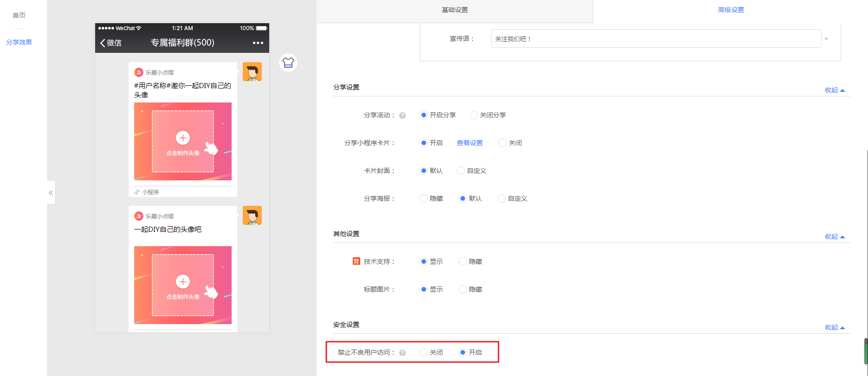Viewport: 868px width, 376px height.
Task: Click 乐趣小点缀 logo in first card
Action: point(138,72)
